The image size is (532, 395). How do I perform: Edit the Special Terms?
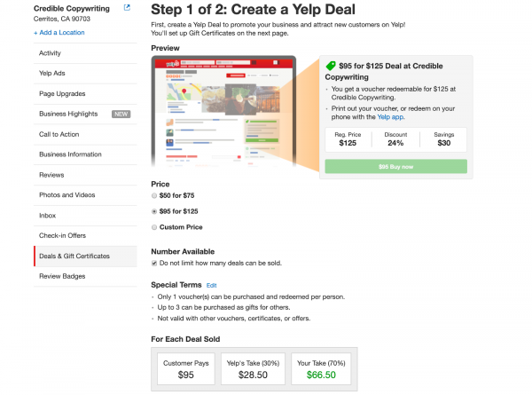click(211, 286)
